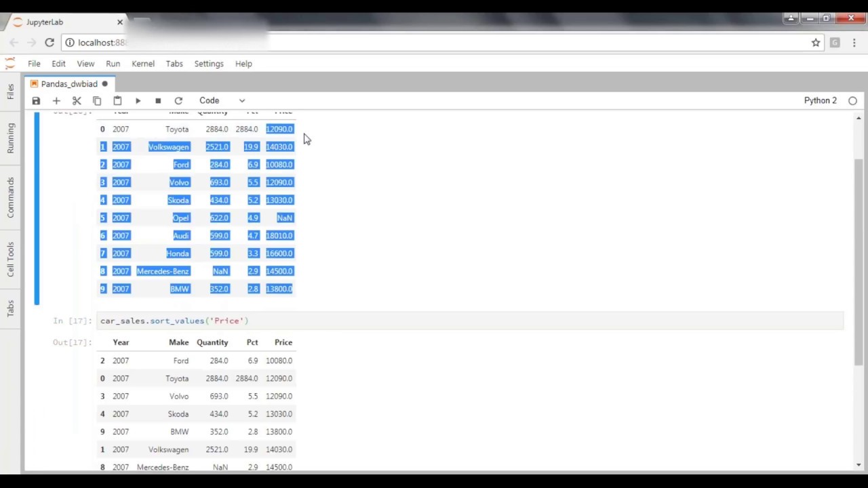The width and height of the screenshot is (868, 488).
Task: Click 13030.0 in the sorted Skoda row
Action: [279, 414]
